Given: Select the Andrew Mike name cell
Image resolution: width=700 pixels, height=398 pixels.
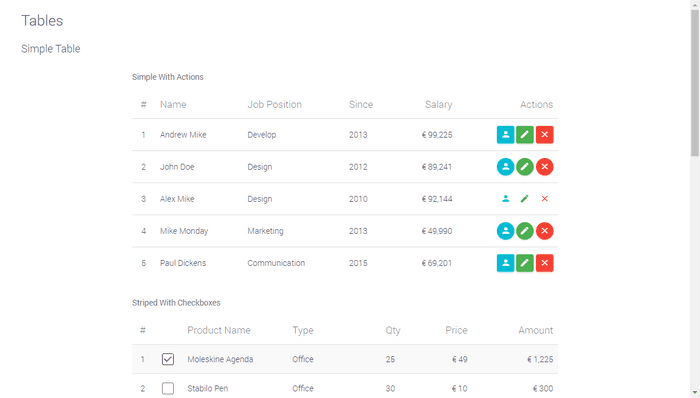Looking at the screenshot, I should pyautogui.click(x=183, y=135).
